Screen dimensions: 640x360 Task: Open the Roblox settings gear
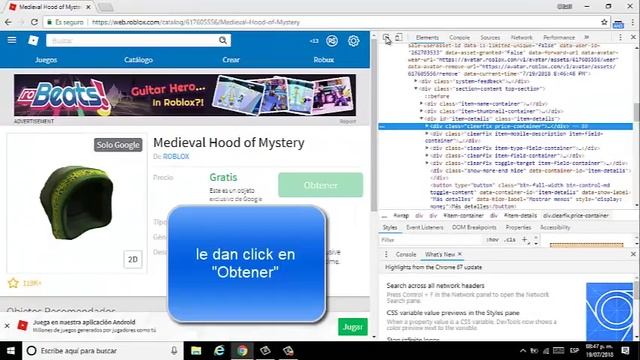353,41
